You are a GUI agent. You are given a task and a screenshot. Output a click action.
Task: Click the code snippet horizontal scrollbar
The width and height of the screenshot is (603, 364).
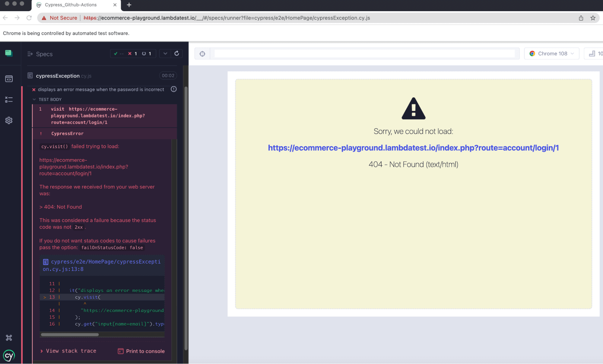70,334
